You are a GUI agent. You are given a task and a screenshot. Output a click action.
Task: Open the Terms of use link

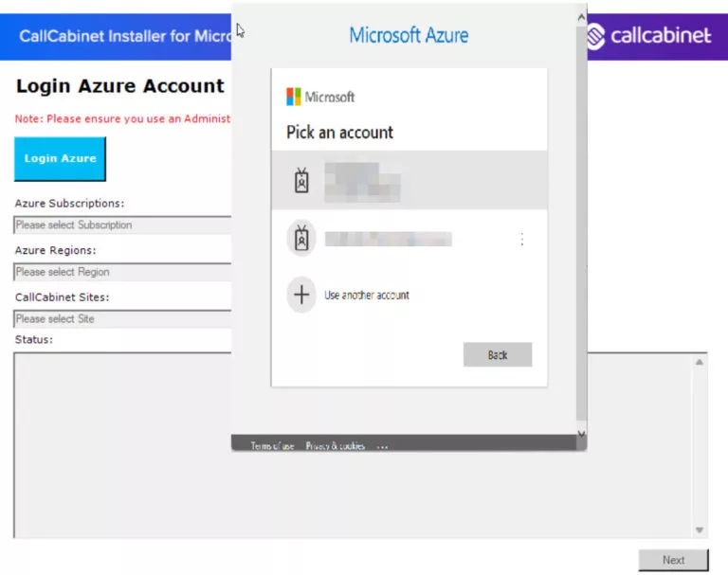tap(273, 446)
